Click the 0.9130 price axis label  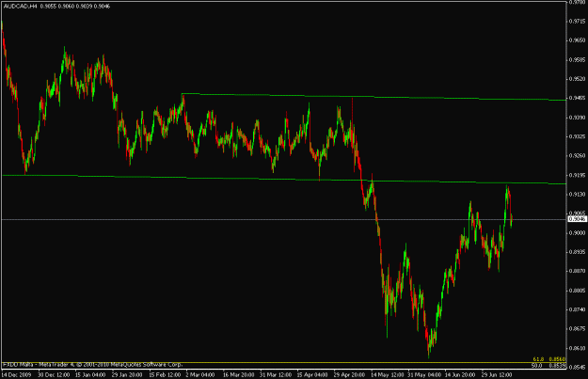tap(578, 195)
